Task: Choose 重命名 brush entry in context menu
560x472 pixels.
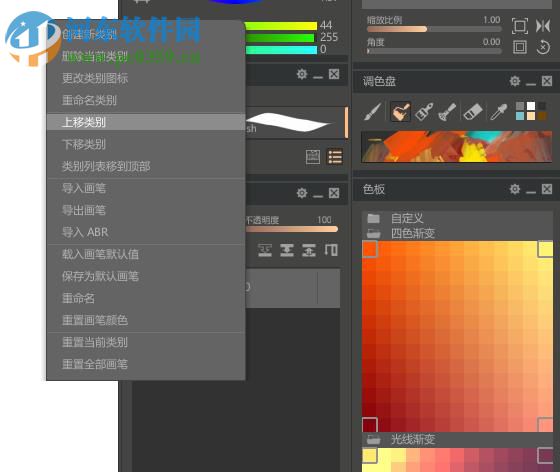Action: pyautogui.click(x=146, y=298)
